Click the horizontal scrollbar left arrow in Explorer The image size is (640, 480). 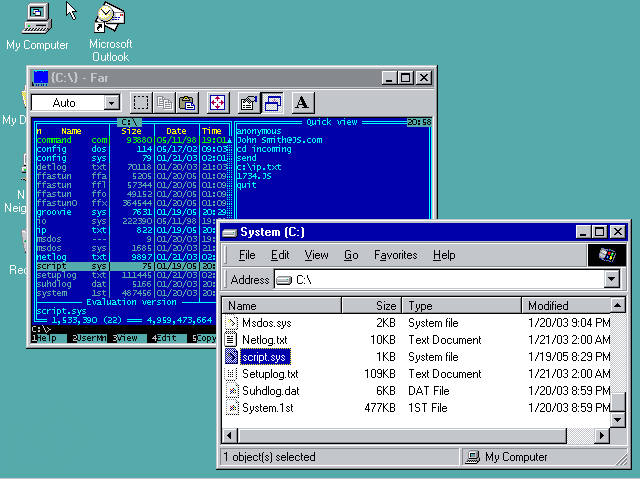[229, 436]
